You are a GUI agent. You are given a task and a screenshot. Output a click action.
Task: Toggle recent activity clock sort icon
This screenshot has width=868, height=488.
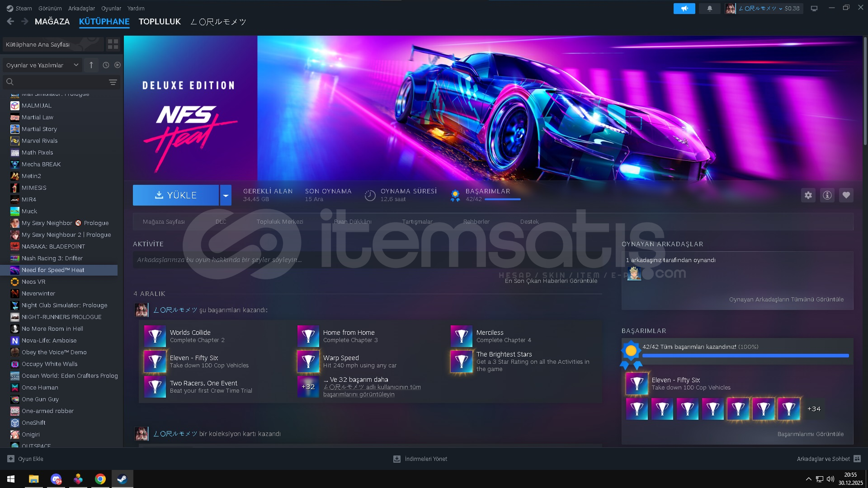tap(106, 65)
